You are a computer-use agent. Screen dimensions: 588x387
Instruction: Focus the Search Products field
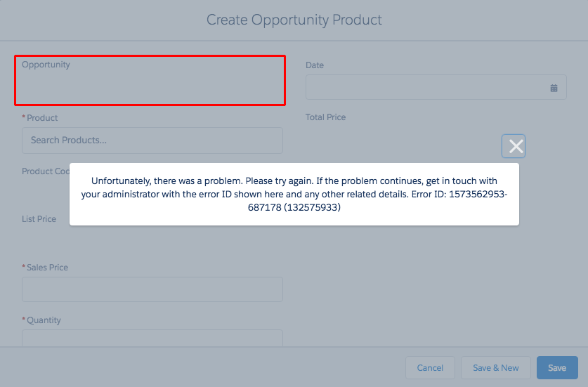point(152,140)
